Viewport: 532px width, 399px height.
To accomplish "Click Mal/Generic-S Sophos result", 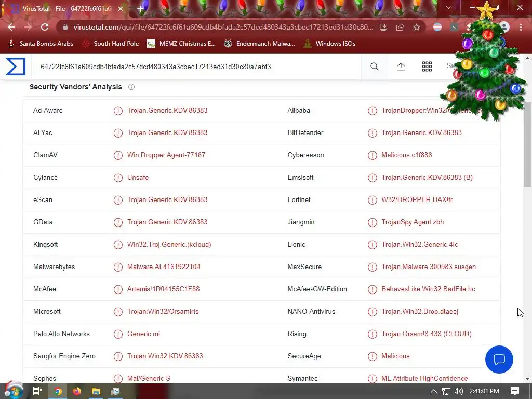I will (149, 378).
